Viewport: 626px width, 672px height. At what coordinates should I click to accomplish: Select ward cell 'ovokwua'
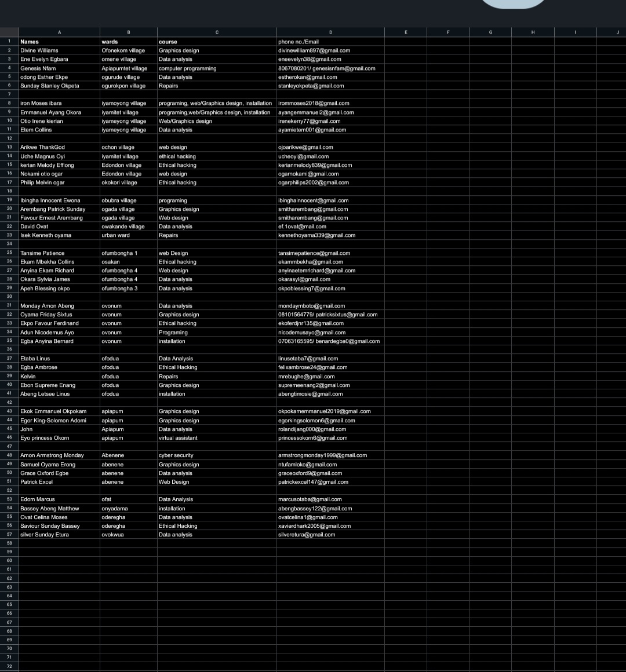coord(129,535)
